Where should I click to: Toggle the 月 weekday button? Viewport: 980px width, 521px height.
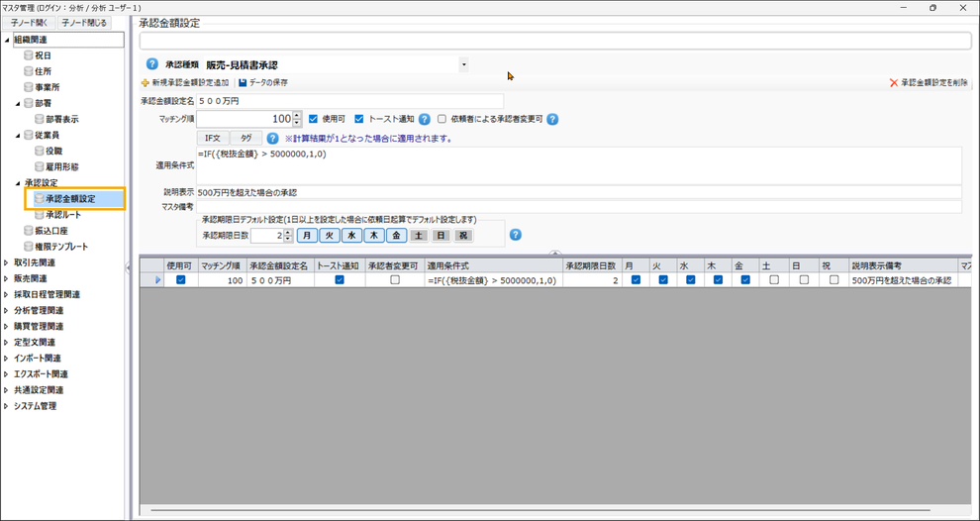pos(307,236)
